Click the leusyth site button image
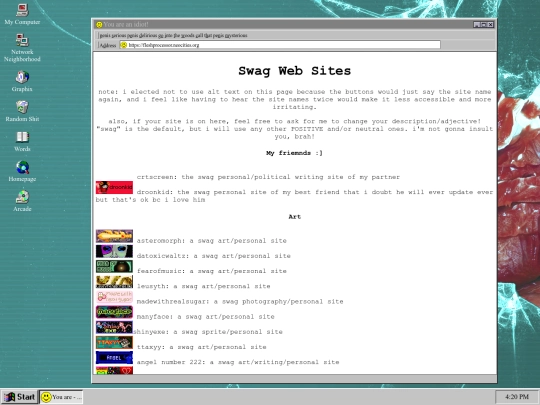The height and width of the screenshot is (405, 540). pos(114,281)
